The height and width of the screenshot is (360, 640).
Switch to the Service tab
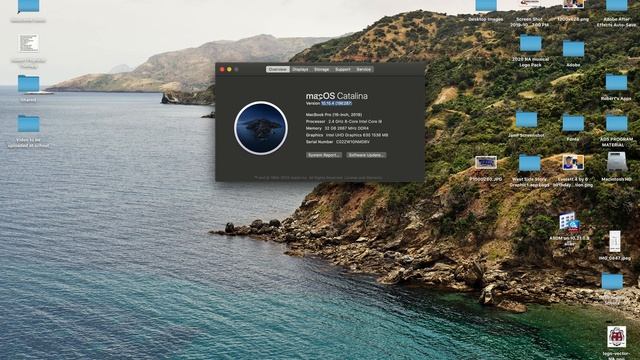(x=363, y=69)
